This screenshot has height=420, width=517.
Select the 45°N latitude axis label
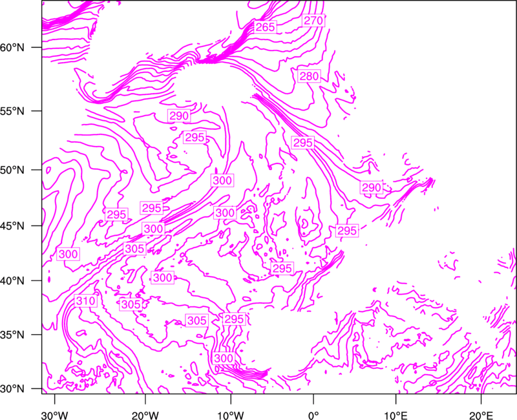coord(12,226)
